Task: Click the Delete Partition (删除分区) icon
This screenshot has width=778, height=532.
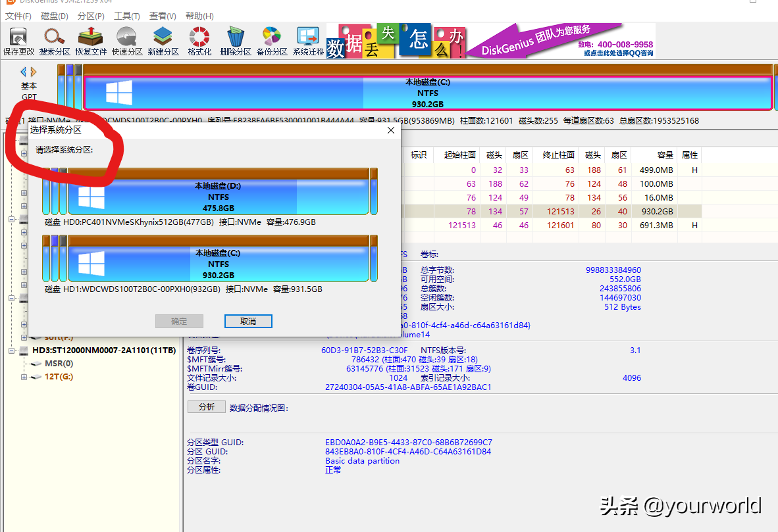Action: click(236, 41)
